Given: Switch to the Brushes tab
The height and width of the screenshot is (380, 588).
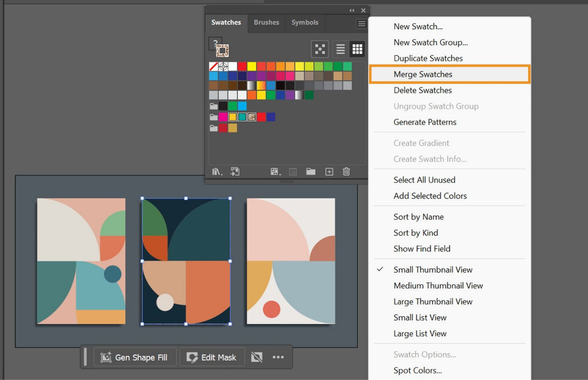Looking at the screenshot, I should pyautogui.click(x=266, y=23).
